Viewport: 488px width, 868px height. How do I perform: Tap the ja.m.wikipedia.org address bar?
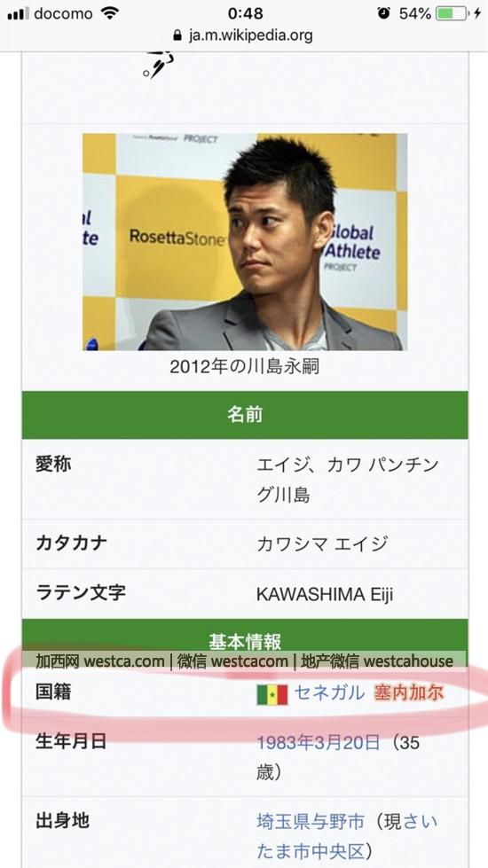243,36
